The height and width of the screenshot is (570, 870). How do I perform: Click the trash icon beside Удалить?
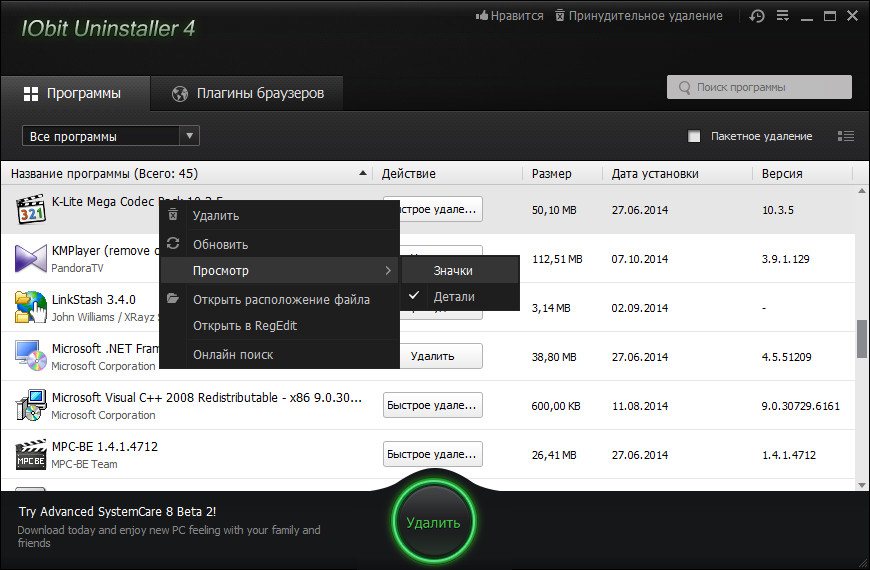coord(173,215)
